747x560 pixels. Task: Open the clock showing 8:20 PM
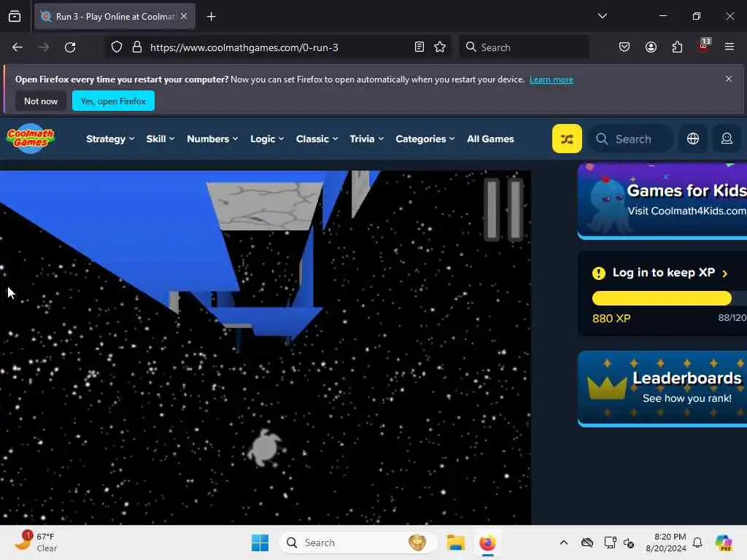pos(666,542)
